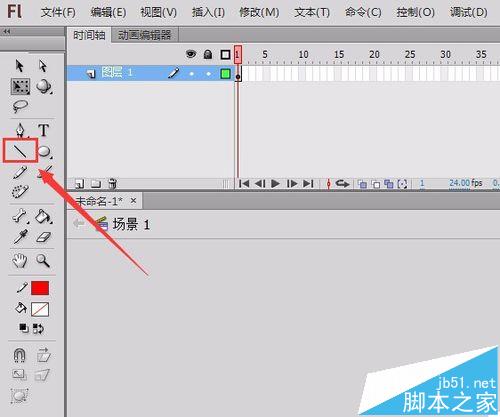The width and height of the screenshot is (500, 417).
Task: Select the Deco (spray pattern) tool
Action: [20, 192]
